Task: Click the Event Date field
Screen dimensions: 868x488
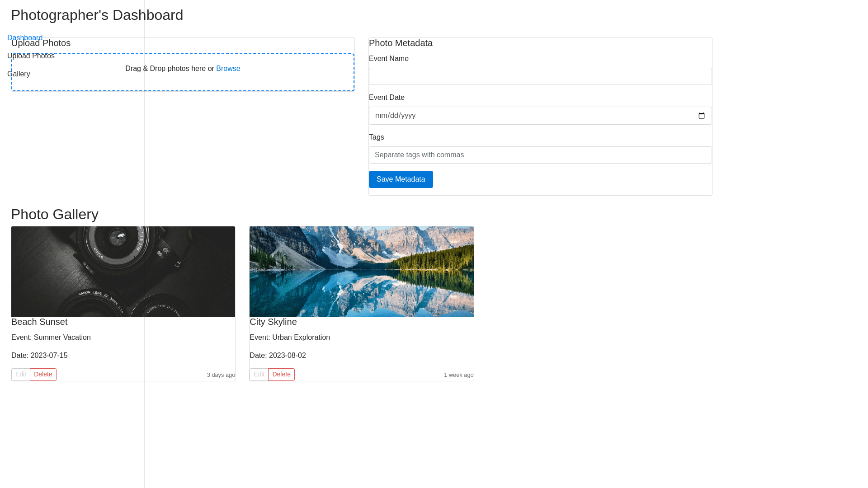Action: [x=497, y=116]
